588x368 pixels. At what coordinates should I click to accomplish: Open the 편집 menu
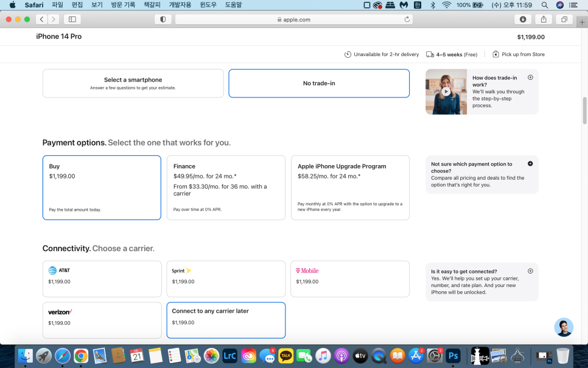pyautogui.click(x=77, y=5)
